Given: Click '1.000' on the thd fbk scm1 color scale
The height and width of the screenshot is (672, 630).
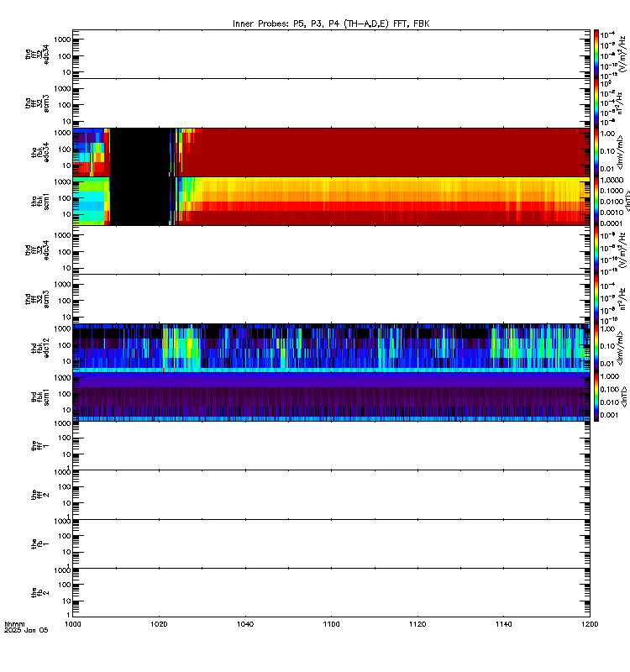Looking at the screenshot, I should (x=610, y=376).
